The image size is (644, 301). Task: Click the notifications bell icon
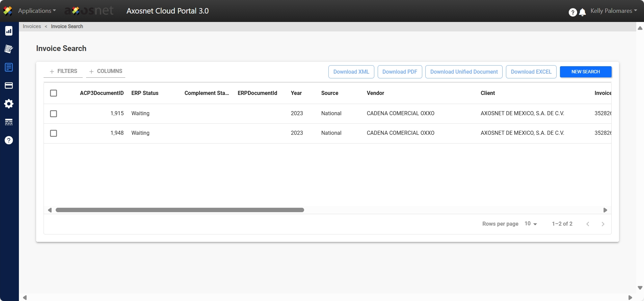[582, 12]
